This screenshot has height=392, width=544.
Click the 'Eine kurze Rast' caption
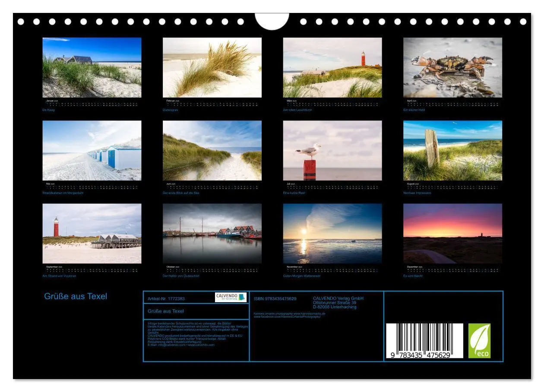pos(294,193)
